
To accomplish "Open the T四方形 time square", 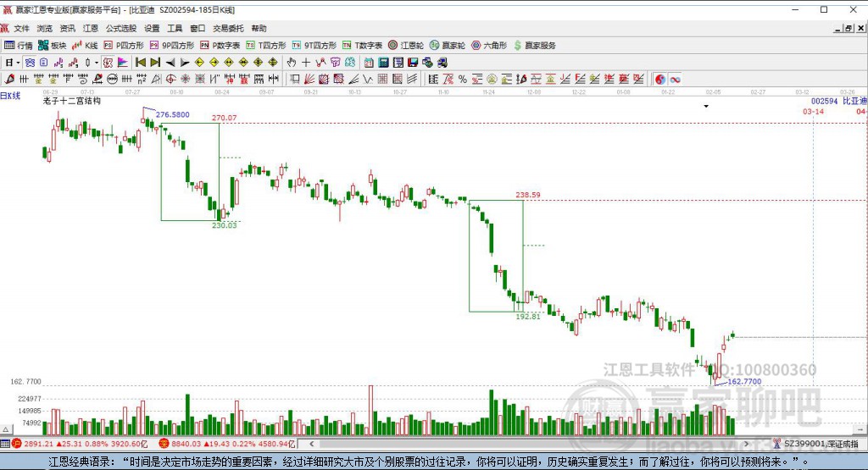I will pyautogui.click(x=266, y=46).
